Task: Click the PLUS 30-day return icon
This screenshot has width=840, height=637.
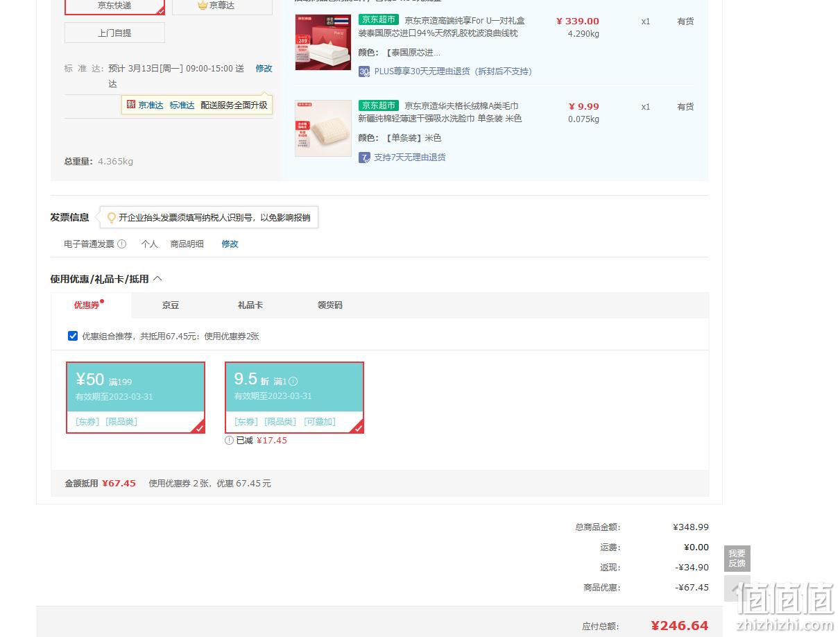Action: click(364, 71)
